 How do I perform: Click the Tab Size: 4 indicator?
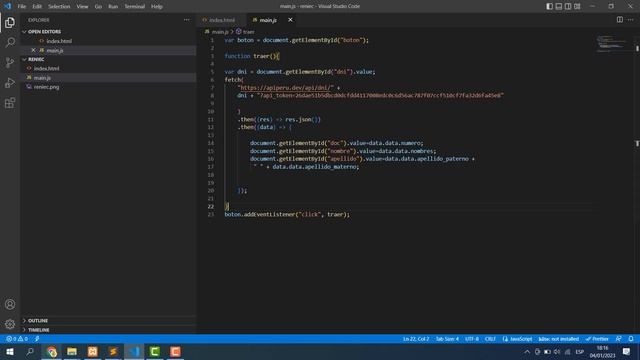pyautogui.click(x=447, y=339)
